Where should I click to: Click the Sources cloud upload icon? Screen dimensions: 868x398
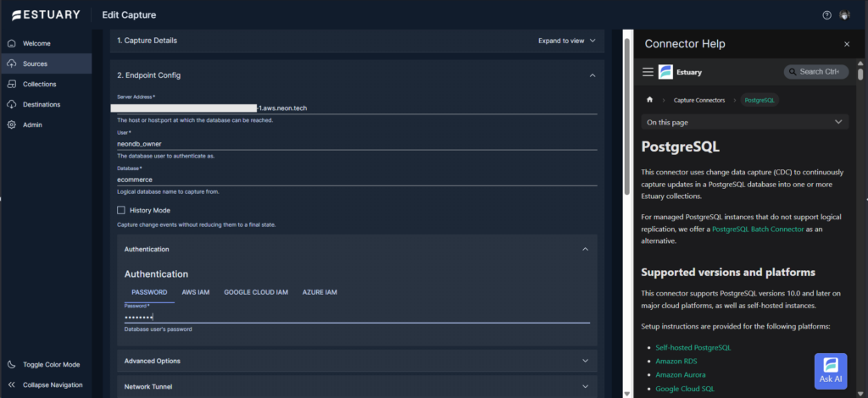tap(12, 64)
